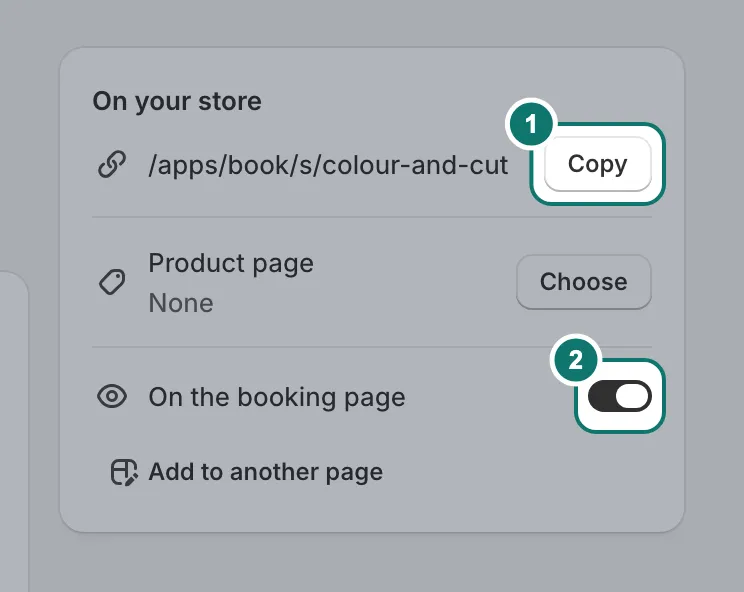Click the On the booking page label

click(x=277, y=397)
